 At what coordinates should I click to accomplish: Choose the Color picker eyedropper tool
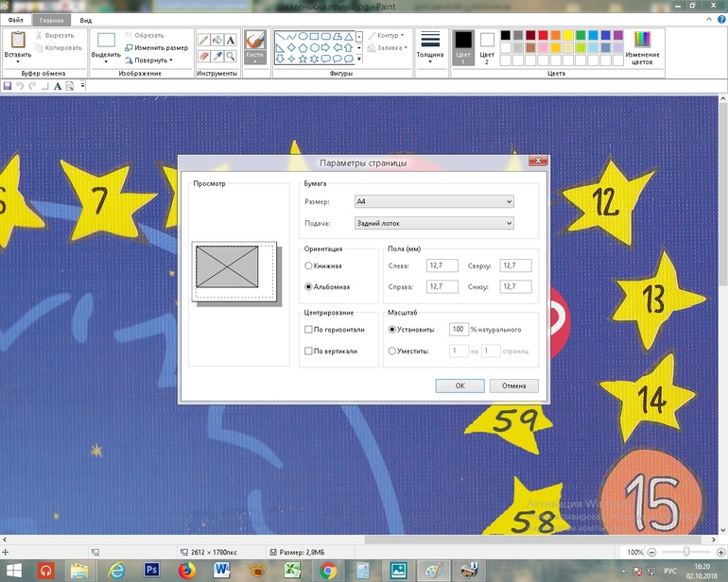pyautogui.click(x=217, y=56)
